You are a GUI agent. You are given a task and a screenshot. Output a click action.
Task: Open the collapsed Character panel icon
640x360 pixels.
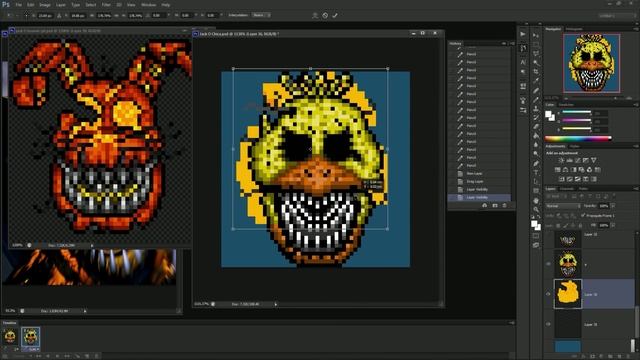click(x=523, y=62)
